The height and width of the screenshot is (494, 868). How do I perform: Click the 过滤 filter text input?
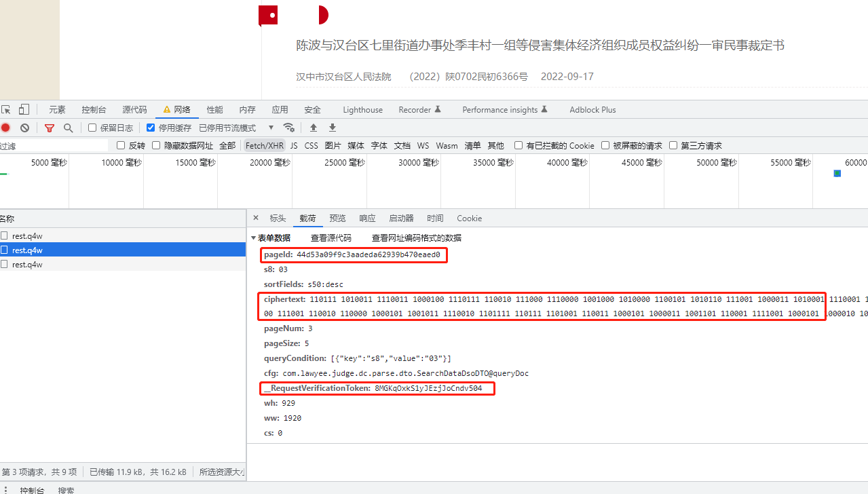[54, 145]
